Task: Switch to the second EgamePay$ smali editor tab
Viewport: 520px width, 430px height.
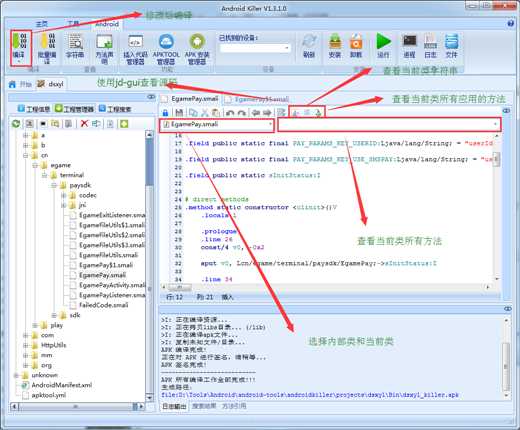Action: [257, 99]
